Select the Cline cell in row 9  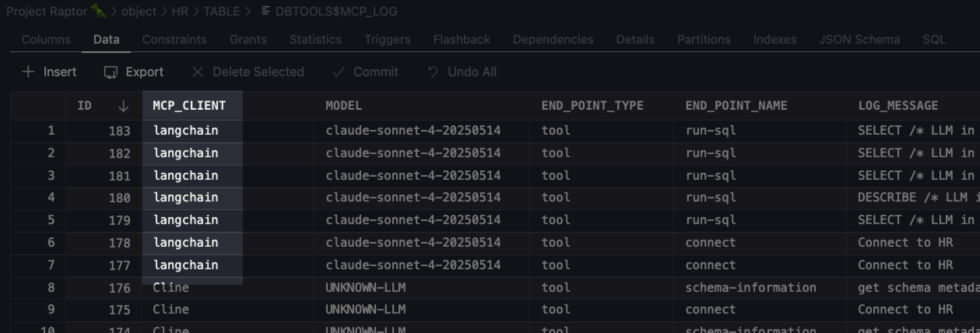pyautogui.click(x=171, y=309)
